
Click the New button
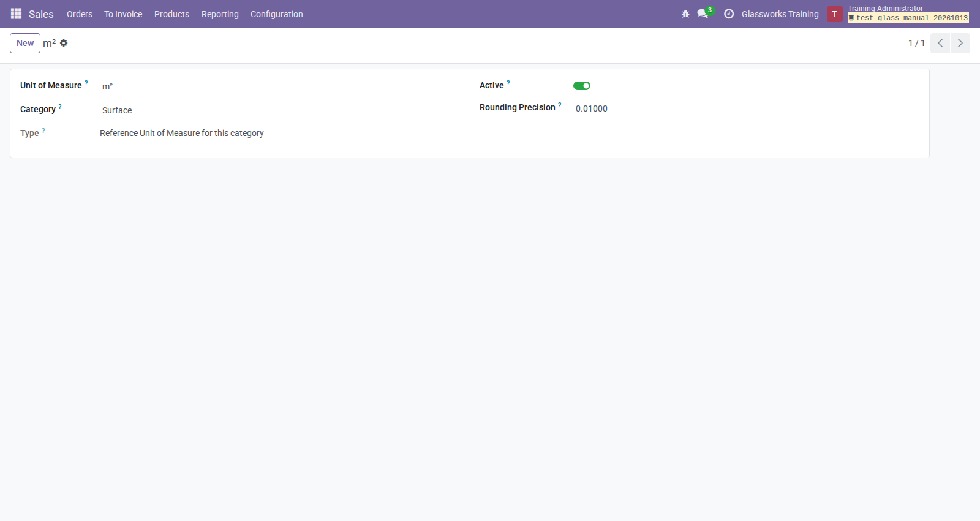pos(25,43)
